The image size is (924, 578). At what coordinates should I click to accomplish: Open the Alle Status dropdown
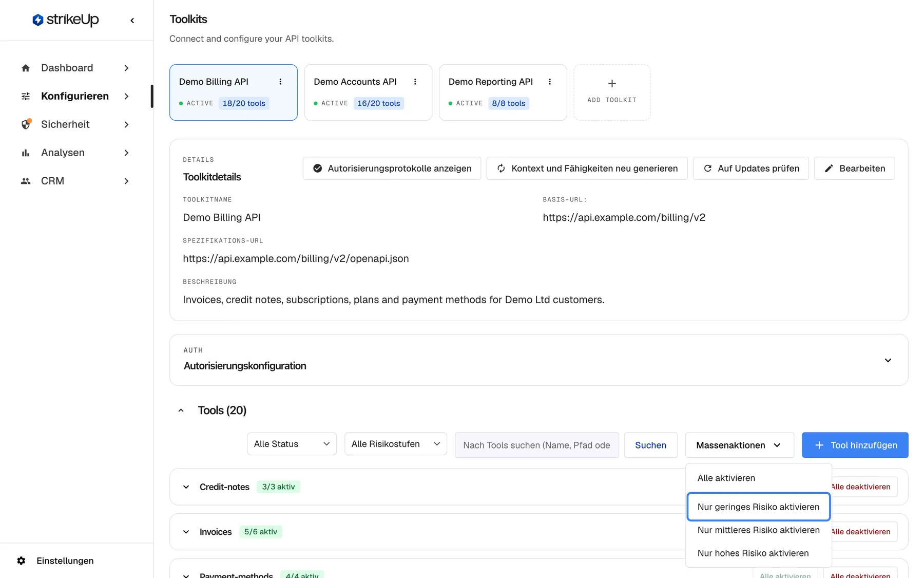[x=292, y=444]
